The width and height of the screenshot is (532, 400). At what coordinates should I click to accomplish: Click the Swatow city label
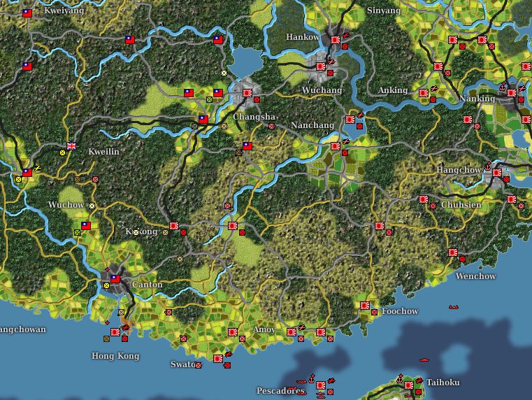(x=185, y=364)
